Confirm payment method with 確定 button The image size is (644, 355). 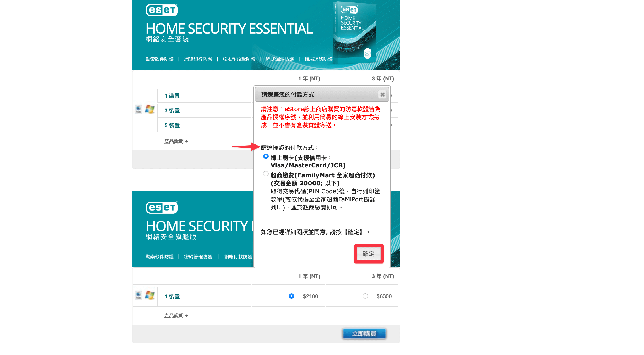pyautogui.click(x=369, y=254)
